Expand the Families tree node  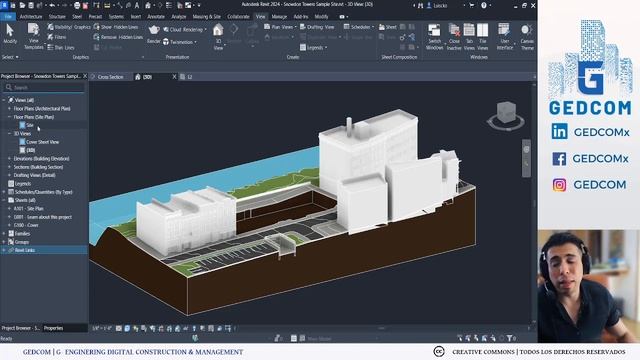[x=4, y=233]
